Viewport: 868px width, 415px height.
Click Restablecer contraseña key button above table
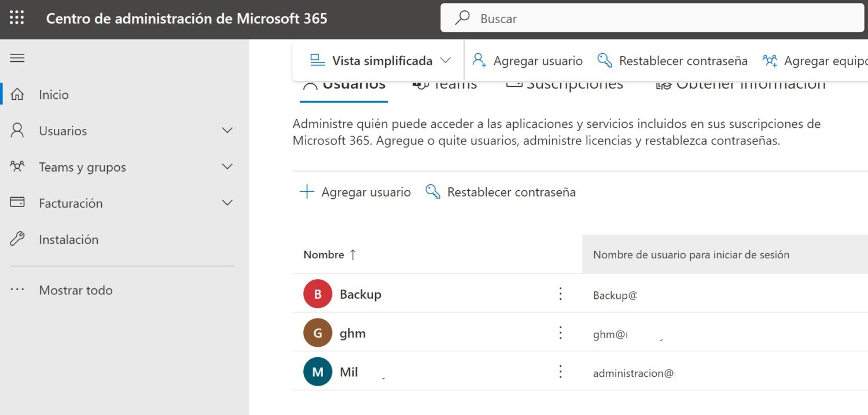point(501,192)
